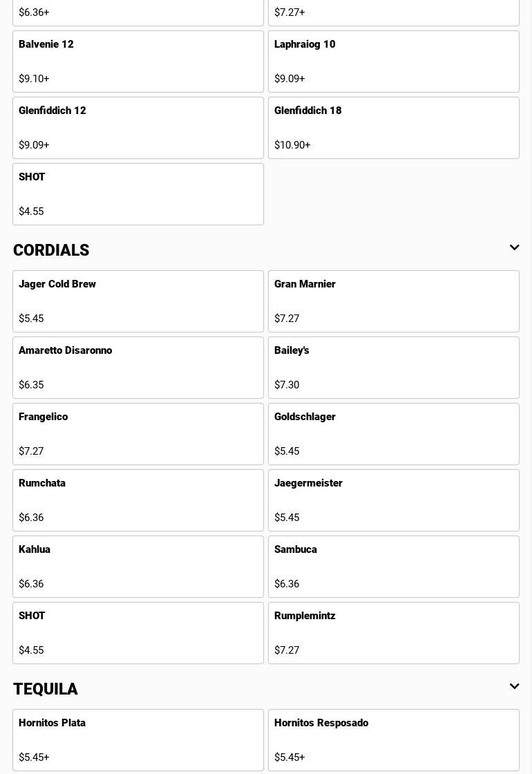Choose Rumplemintz for $7.27

[x=394, y=633]
